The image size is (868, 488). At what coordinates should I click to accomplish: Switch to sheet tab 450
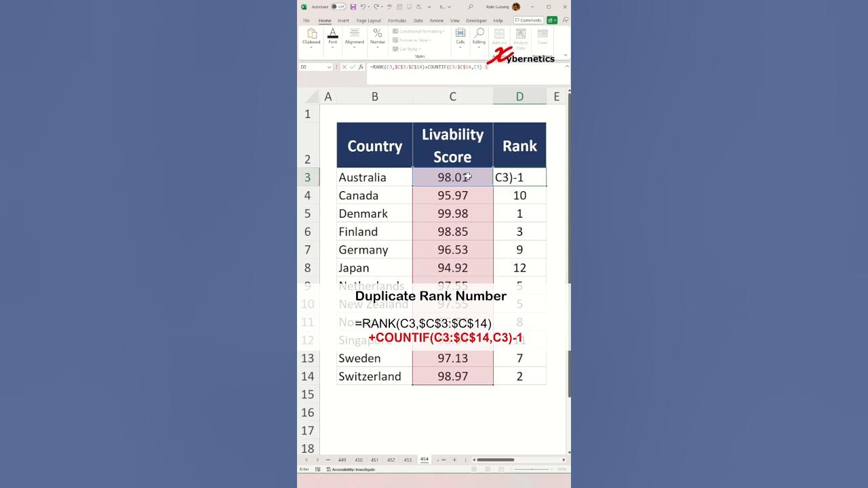[359, 460]
